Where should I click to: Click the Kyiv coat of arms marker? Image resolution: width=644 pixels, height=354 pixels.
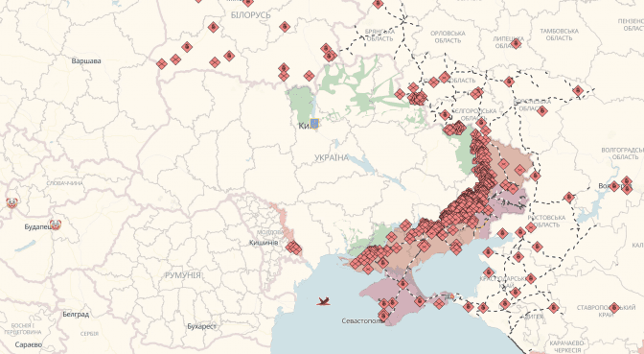(314, 124)
